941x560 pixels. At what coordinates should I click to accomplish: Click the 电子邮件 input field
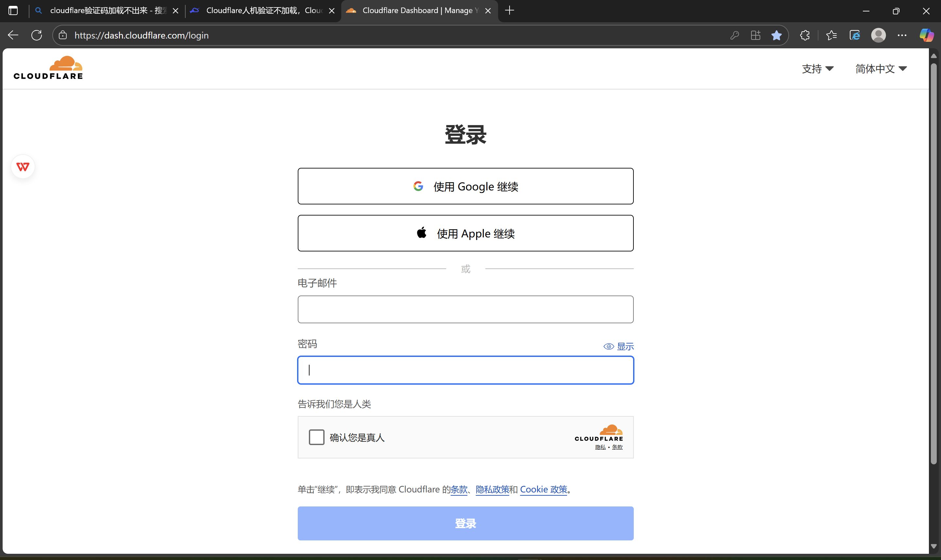(465, 309)
